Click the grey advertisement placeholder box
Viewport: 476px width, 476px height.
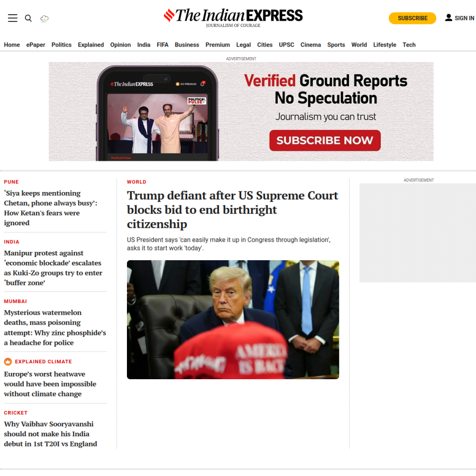click(418, 233)
